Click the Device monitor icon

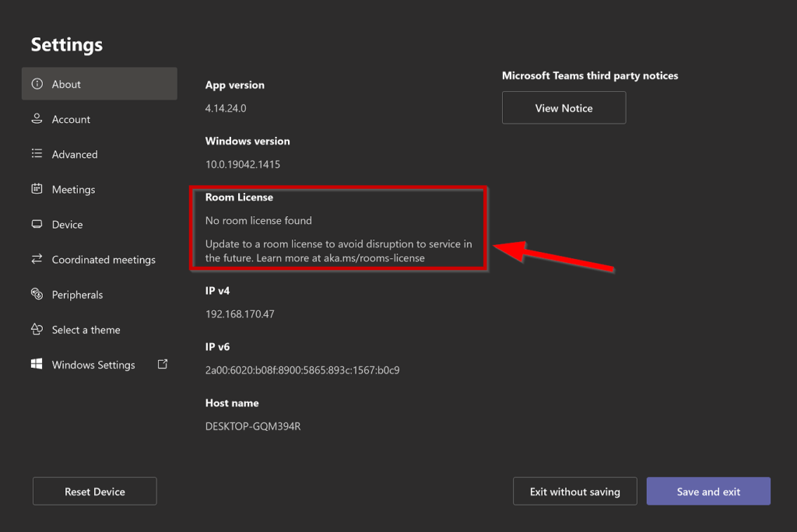click(x=38, y=224)
